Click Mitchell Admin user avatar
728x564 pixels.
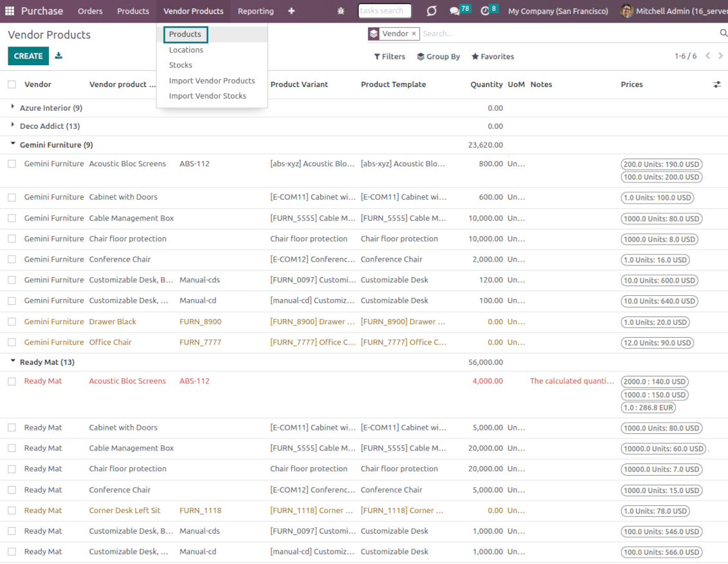point(626,11)
